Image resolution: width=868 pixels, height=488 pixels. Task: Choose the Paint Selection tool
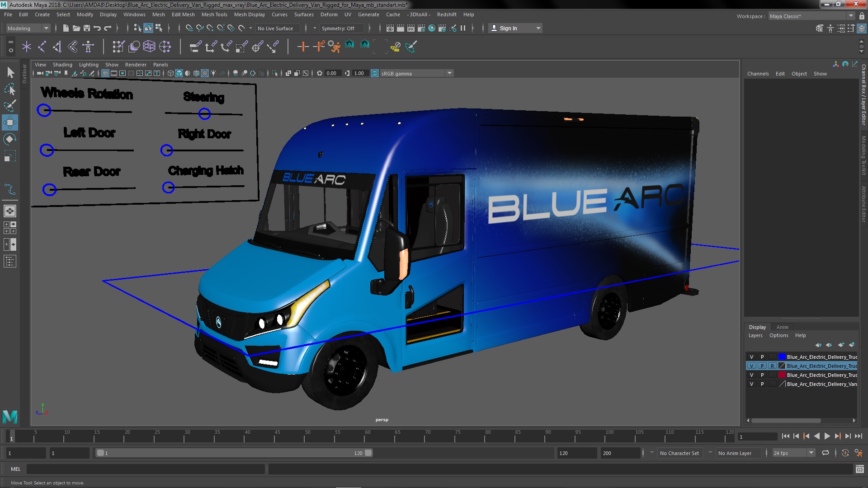10,106
